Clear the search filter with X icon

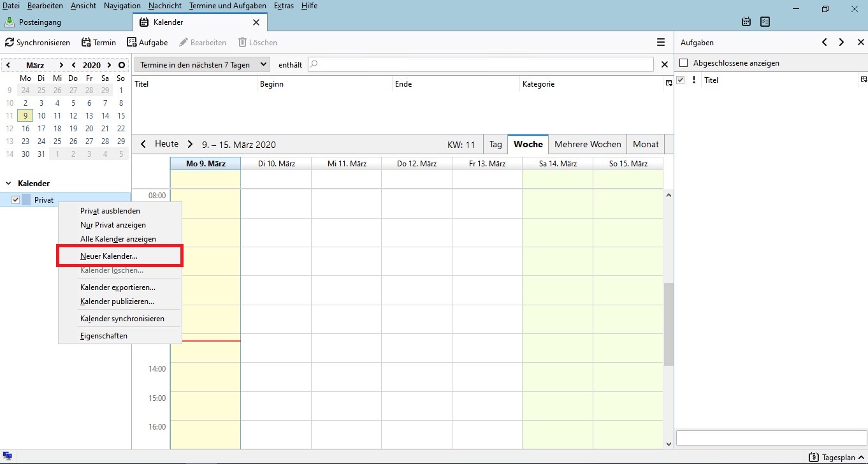coord(665,64)
